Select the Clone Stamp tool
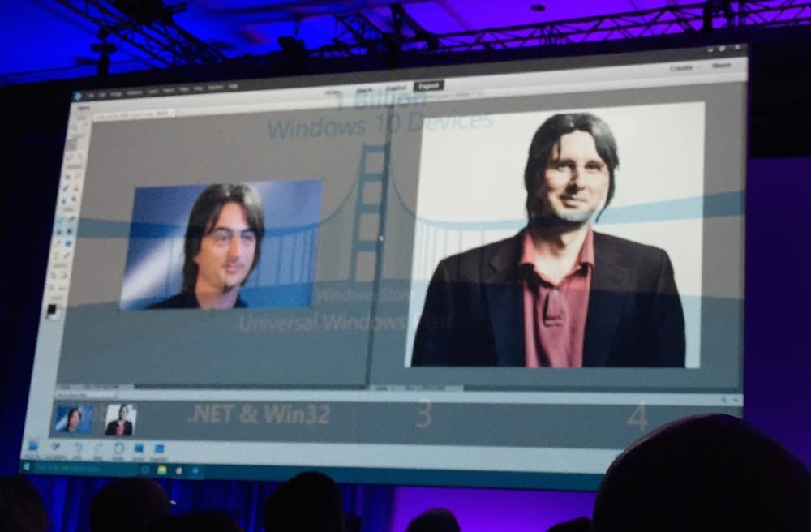The height and width of the screenshot is (532, 811). 76,189
